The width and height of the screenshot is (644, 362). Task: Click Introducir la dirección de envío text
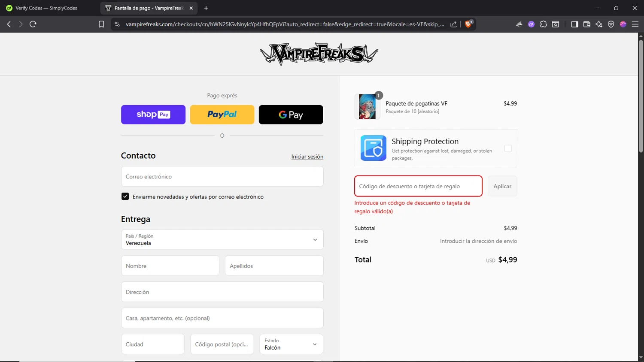pos(478,241)
